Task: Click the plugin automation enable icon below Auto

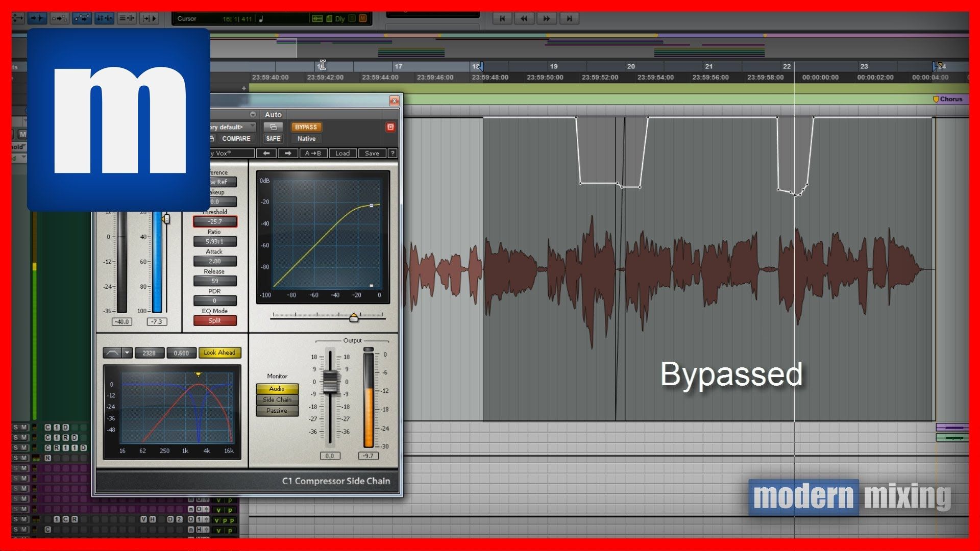Action: pyautogui.click(x=273, y=127)
